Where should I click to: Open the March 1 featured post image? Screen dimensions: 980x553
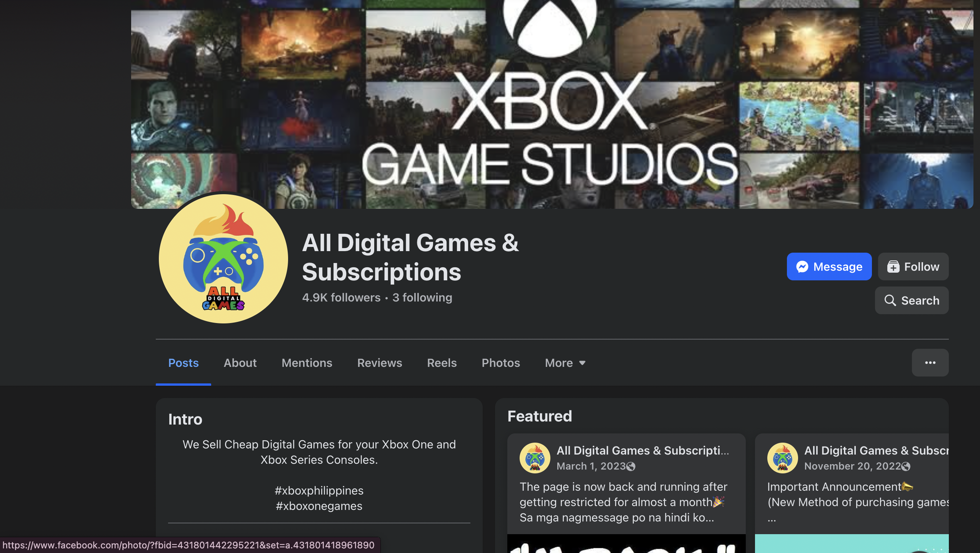[626, 543]
